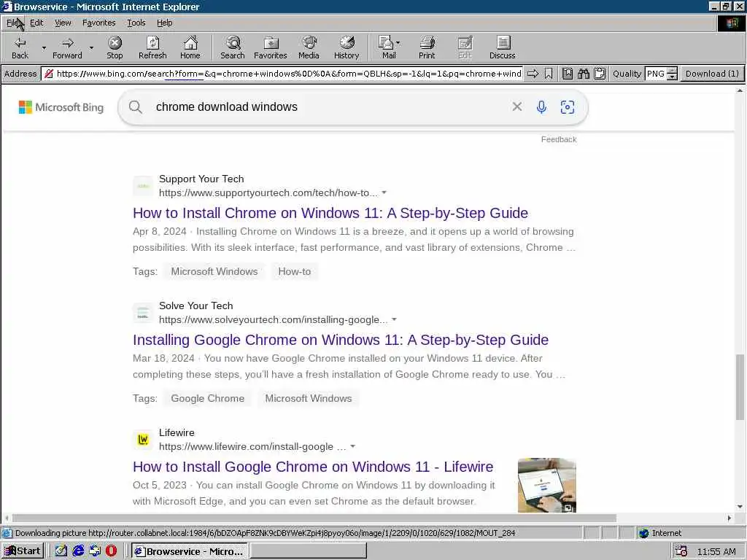The height and width of the screenshot is (560, 747).
Task: Expand the Mail button dropdown arrow
Action: pyautogui.click(x=398, y=43)
